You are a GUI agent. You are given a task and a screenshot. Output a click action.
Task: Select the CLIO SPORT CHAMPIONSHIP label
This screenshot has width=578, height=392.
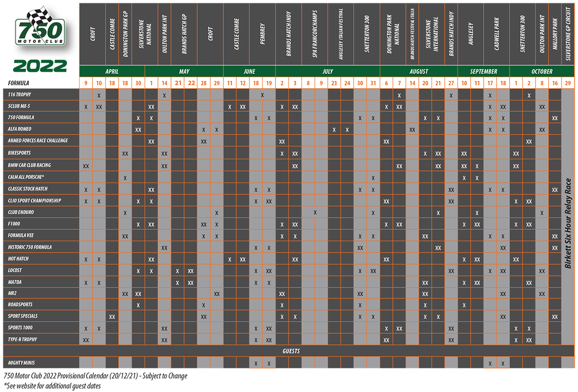[34, 200]
